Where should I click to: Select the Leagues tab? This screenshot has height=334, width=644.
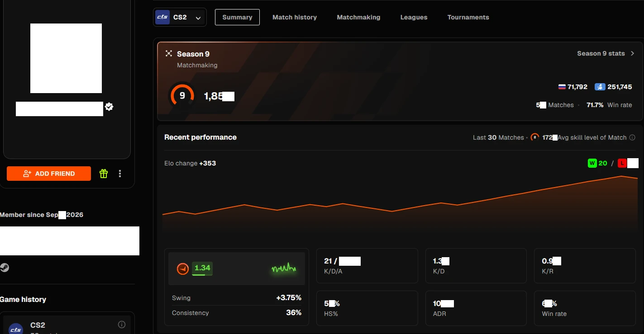click(414, 17)
